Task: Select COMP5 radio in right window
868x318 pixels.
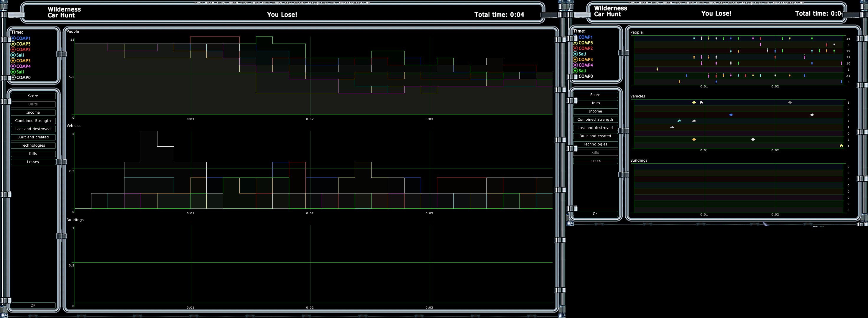Action: tap(575, 43)
